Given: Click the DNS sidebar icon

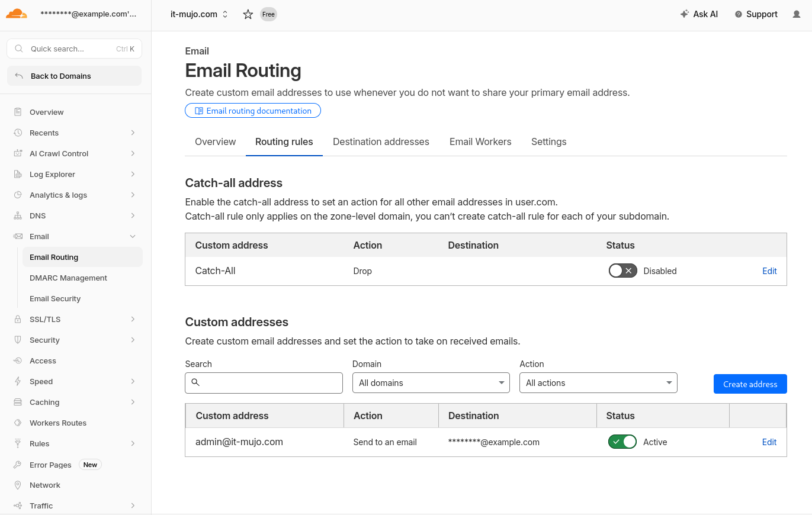Looking at the screenshot, I should tap(18, 215).
